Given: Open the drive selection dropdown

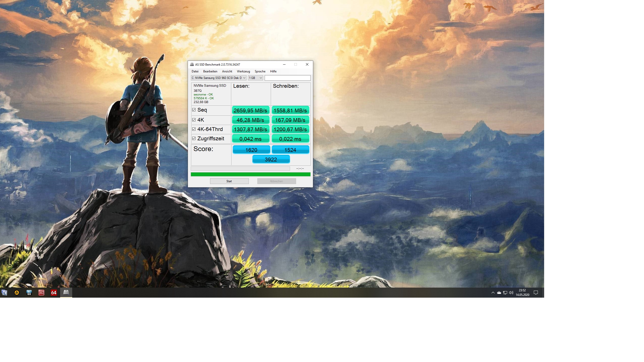Looking at the screenshot, I should pyautogui.click(x=218, y=78).
